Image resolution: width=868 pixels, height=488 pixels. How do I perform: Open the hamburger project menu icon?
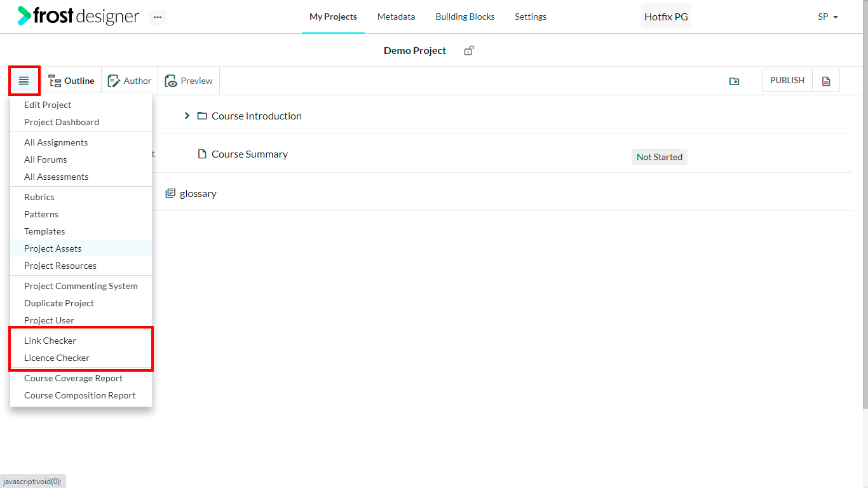pos(24,81)
